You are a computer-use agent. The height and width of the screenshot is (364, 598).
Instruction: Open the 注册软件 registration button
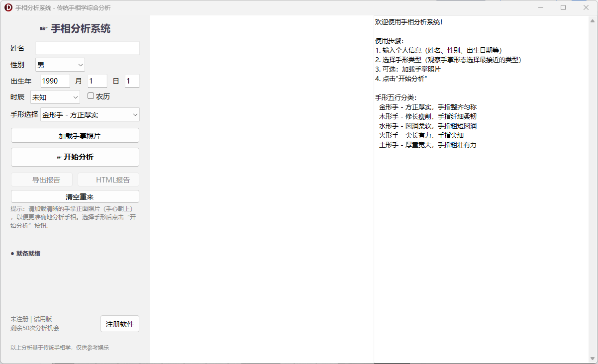point(120,324)
